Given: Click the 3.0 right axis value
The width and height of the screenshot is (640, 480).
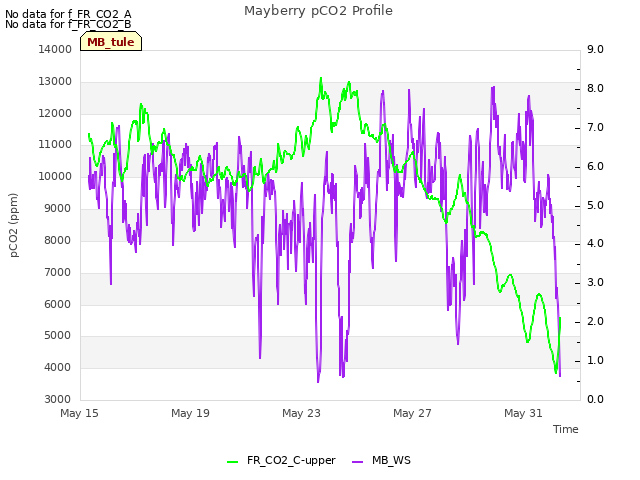Looking at the screenshot, I should 595,282.
